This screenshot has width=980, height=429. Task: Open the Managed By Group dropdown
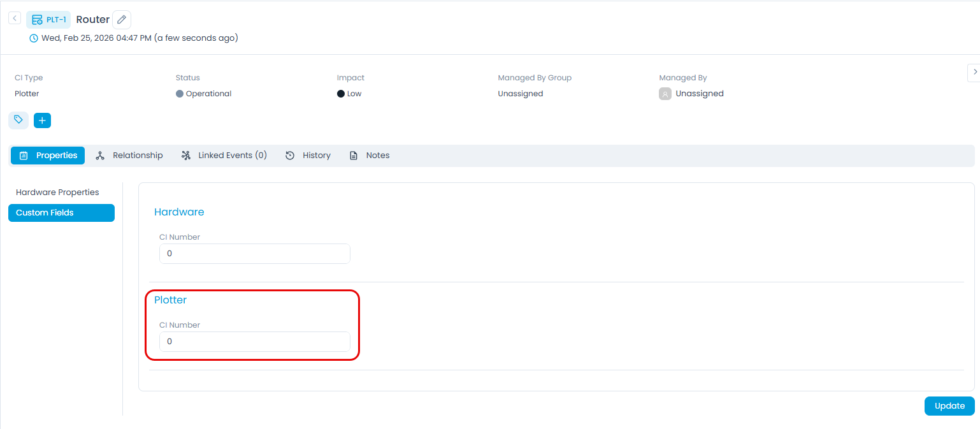coord(520,94)
